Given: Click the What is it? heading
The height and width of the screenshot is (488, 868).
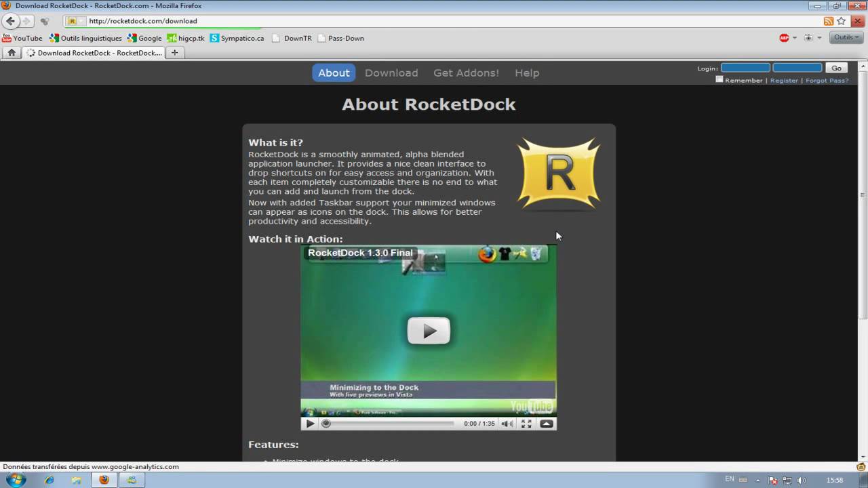Looking at the screenshot, I should point(275,142).
